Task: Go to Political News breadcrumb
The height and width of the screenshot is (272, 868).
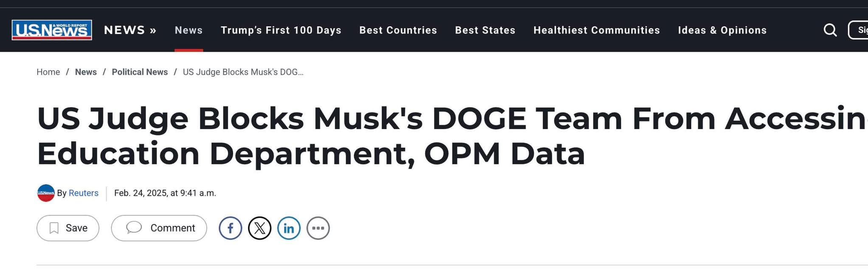Action: pyautogui.click(x=140, y=72)
